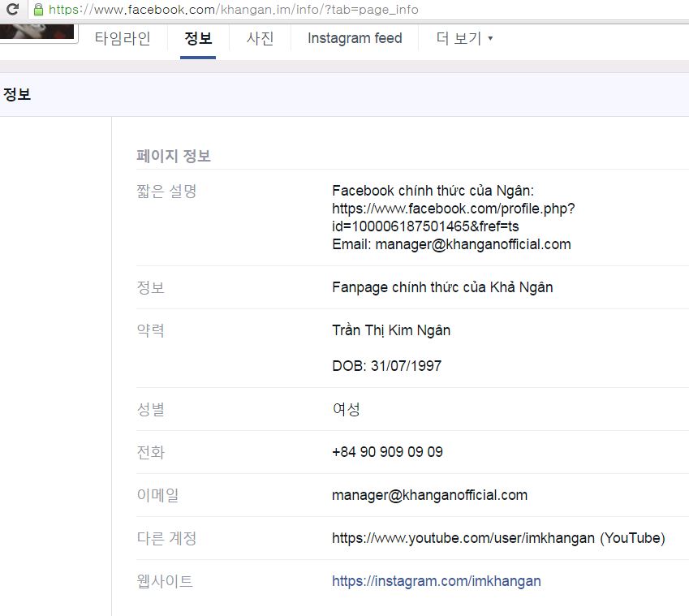Viewport: 689px width, 616px height.
Task: Select the 정보 tab
Action: [198, 39]
